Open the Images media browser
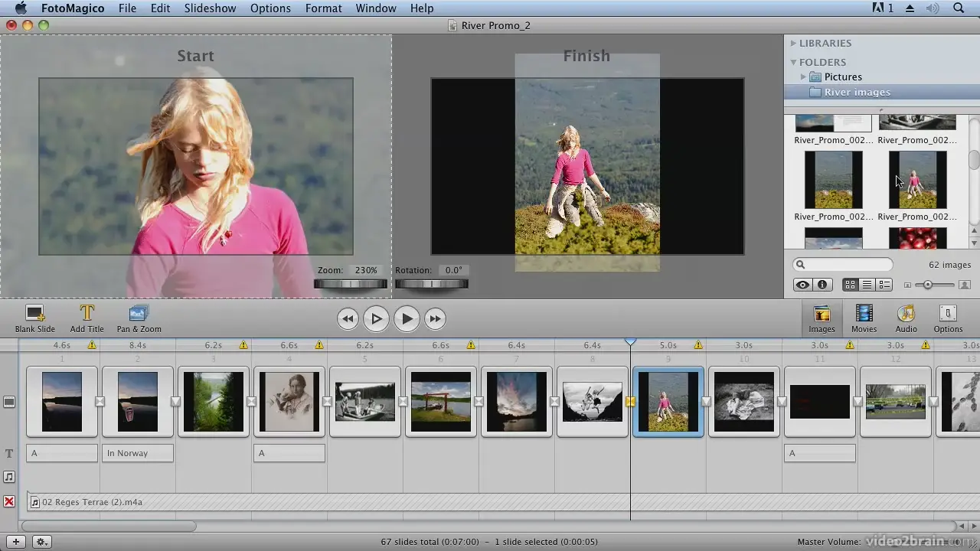This screenshot has height=551, width=980. (x=821, y=318)
